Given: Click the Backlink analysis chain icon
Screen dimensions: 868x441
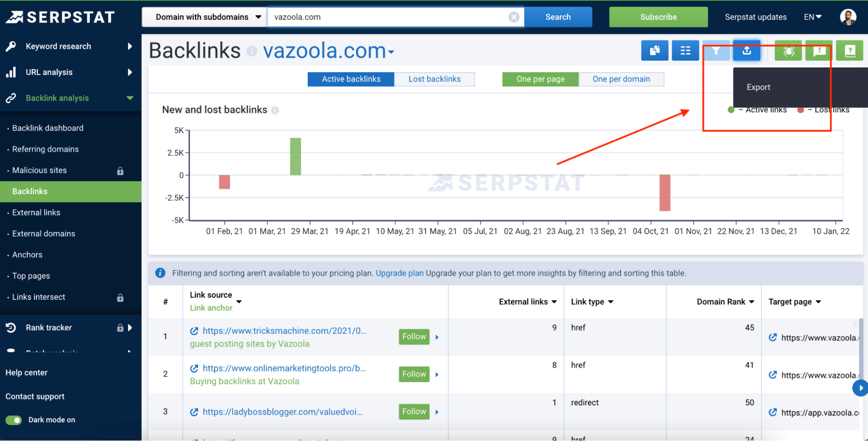Looking at the screenshot, I should point(11,98).
